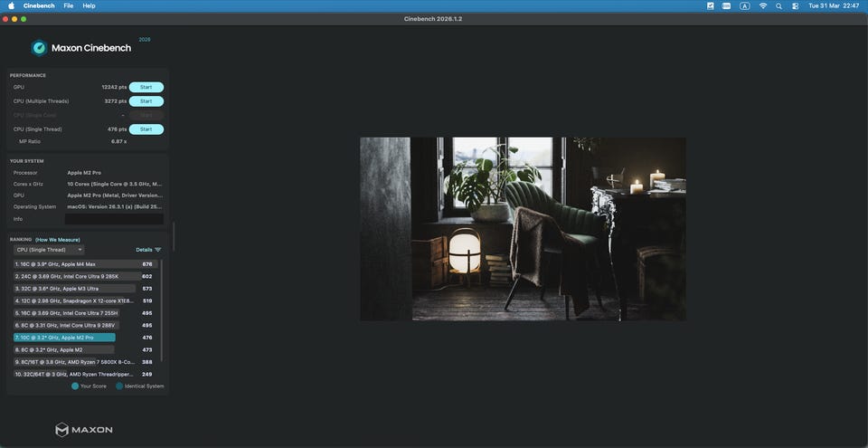The height and width of the screenshot is (448, 868).
Task: Open Control Center from the menu bar
Action: pyautogui.click(x=795, y=5)
